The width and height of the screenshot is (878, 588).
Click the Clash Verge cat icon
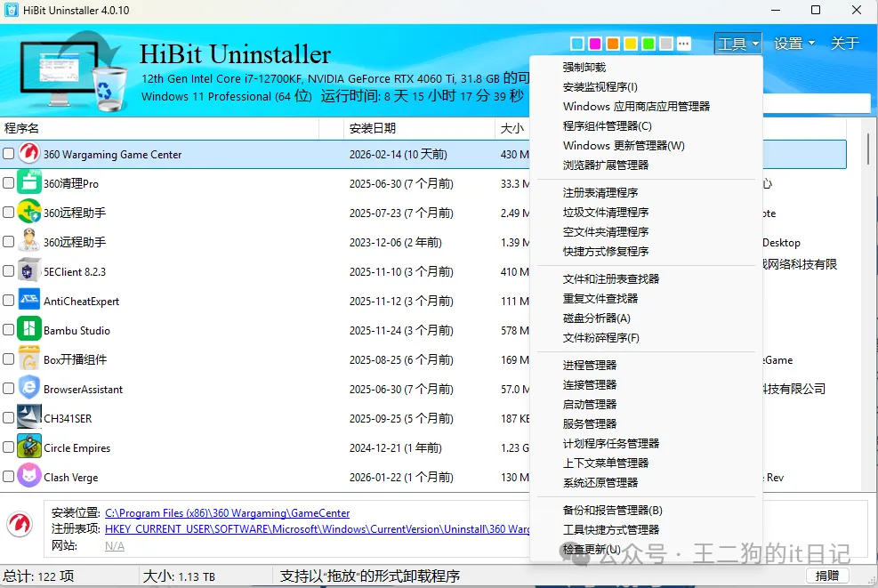29,477
